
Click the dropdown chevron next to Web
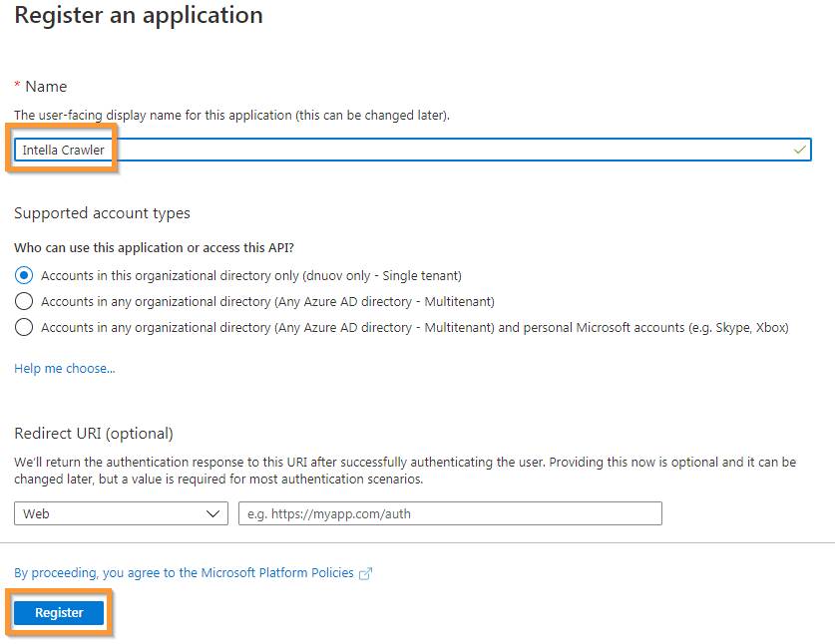click(x=212, y=513)
